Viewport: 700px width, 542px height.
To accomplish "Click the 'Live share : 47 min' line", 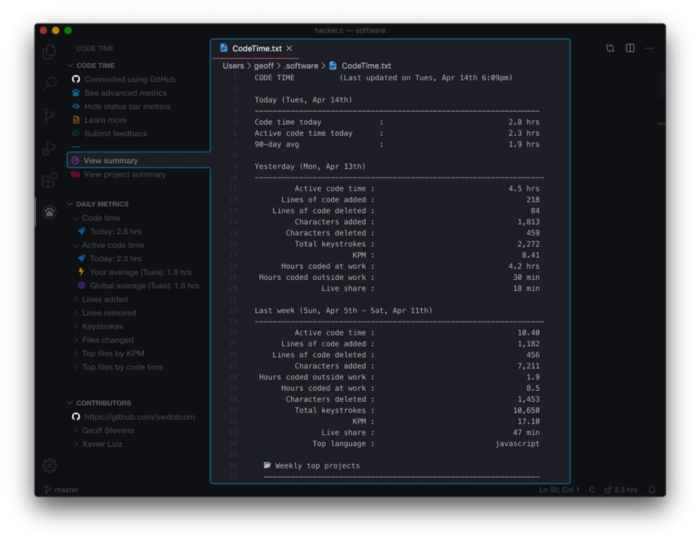I will (430, 432).
